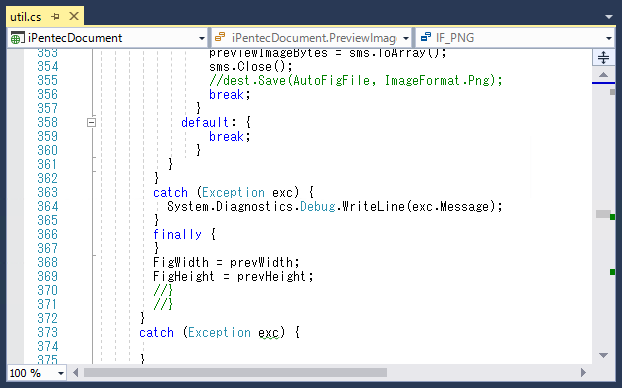
Task: Click the default keyword on line 358
Action: tap(205, 122)
